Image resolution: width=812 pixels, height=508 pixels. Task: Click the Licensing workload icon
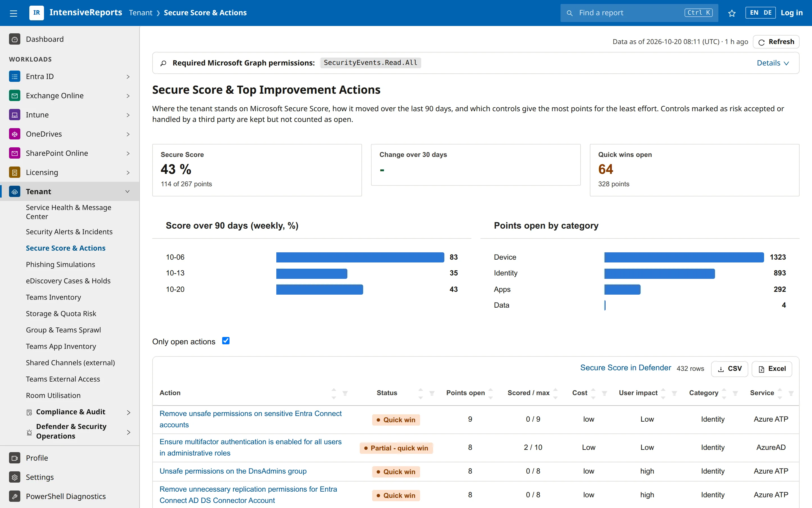point(14,172)
